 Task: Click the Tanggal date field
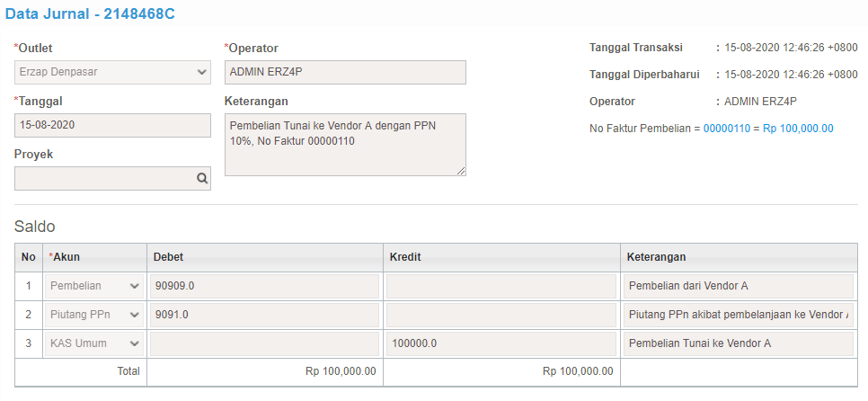(x=112, y=125)
